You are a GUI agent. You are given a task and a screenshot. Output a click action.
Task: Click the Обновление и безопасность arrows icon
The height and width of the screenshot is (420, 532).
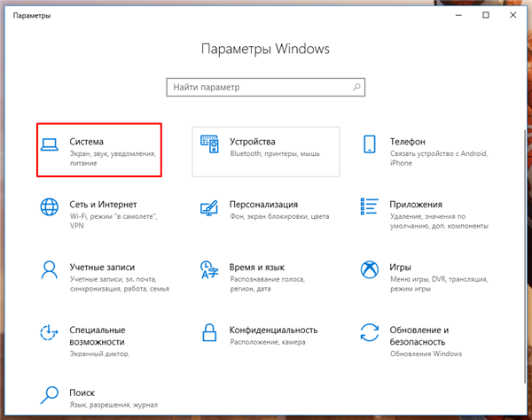click(370, 332)
